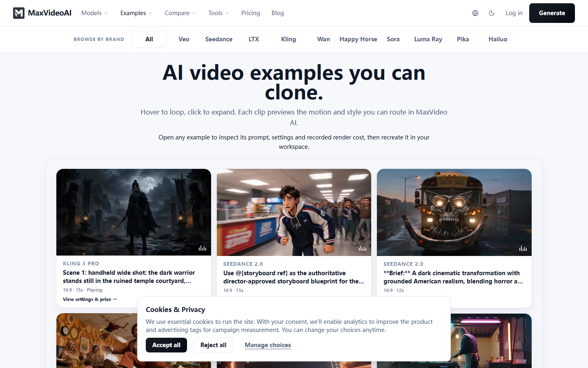Click the Generate button

point(552,13)
